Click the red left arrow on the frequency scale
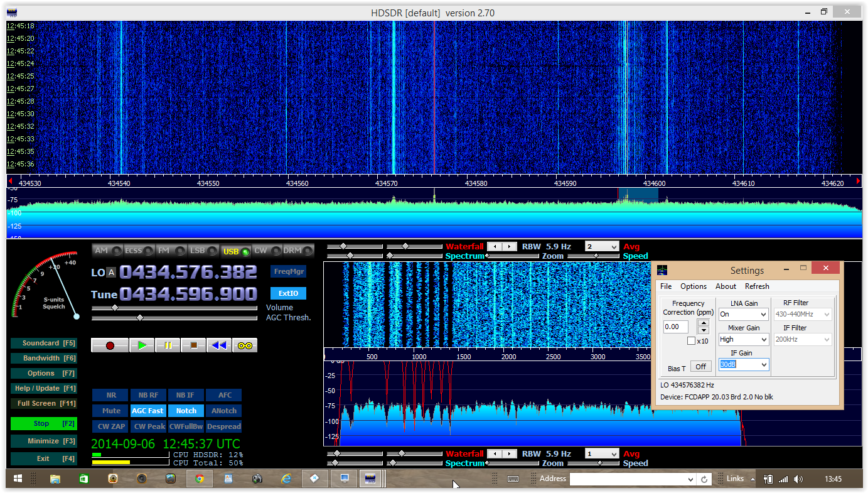This screenshot has width=868, height=493. 11,181
